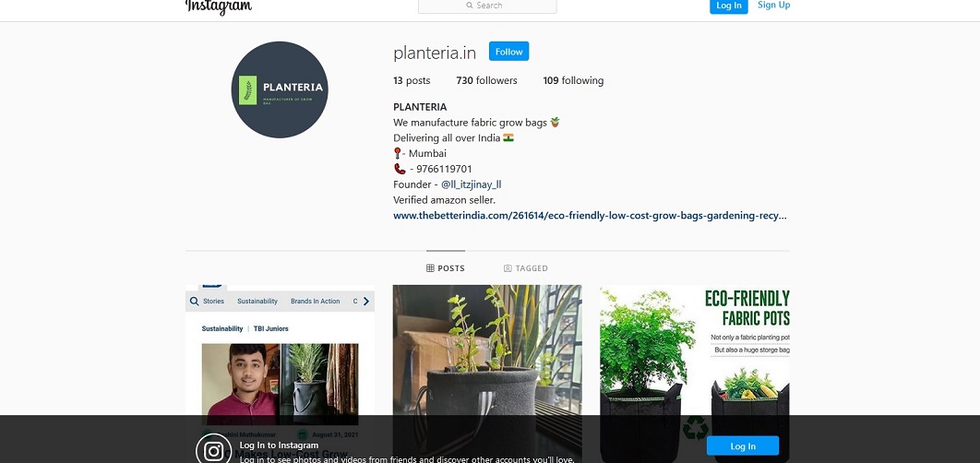Open the Planteria profile picture
The image size is (980, 463).
point(280,89)
